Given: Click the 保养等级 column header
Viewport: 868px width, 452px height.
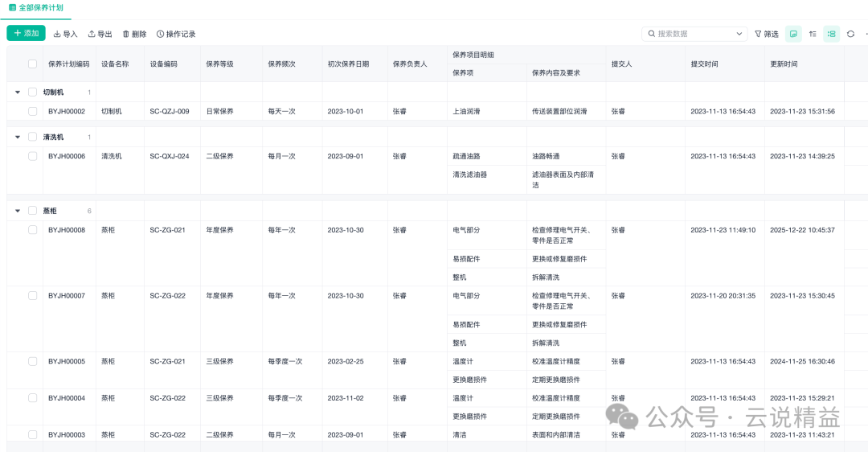Looking at the screenshot, I should coord(219,64).
